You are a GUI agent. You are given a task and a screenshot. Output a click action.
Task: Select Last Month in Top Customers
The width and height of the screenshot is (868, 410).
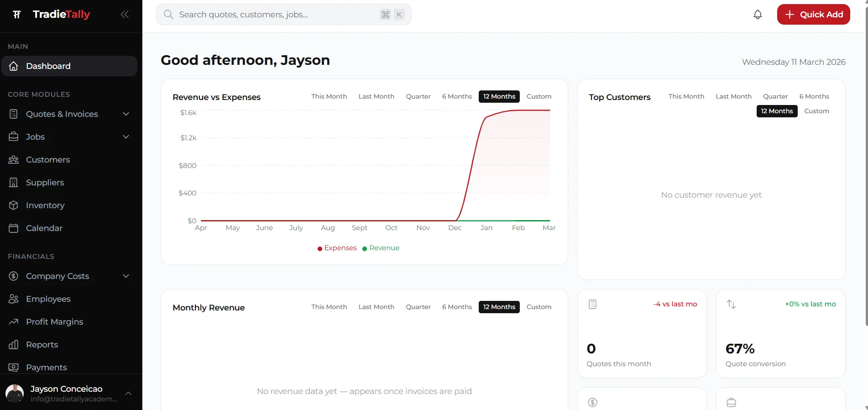click(733, 96)
